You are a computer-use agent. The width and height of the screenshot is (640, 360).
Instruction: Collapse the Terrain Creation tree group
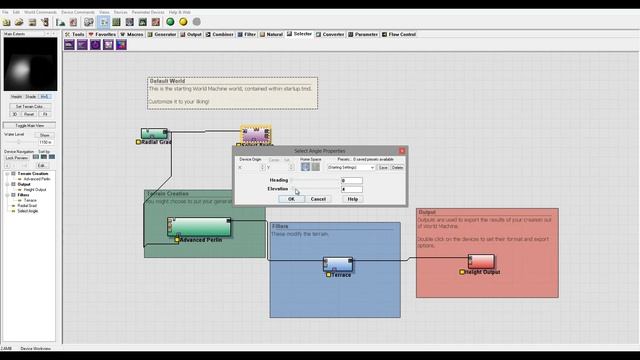click(7, 174)
